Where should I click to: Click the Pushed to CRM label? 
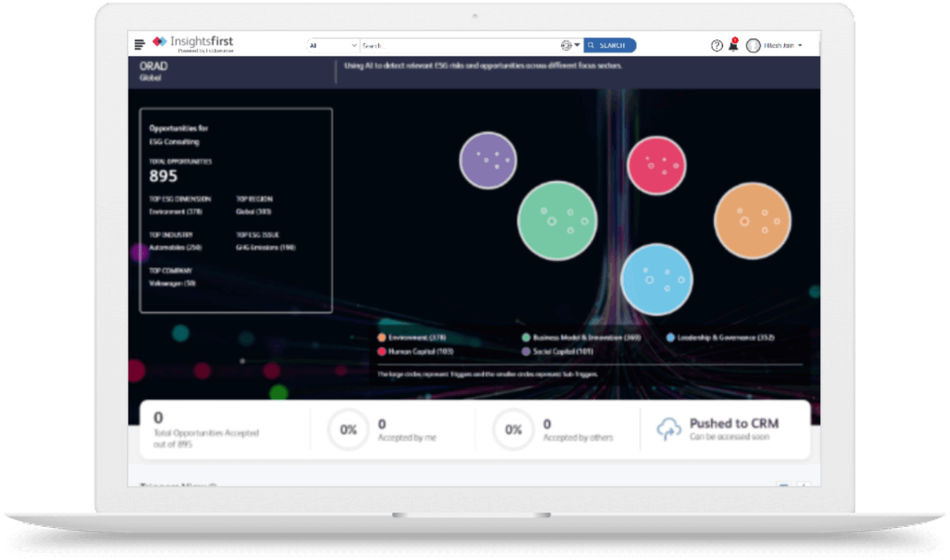click(x=734, y=424)
